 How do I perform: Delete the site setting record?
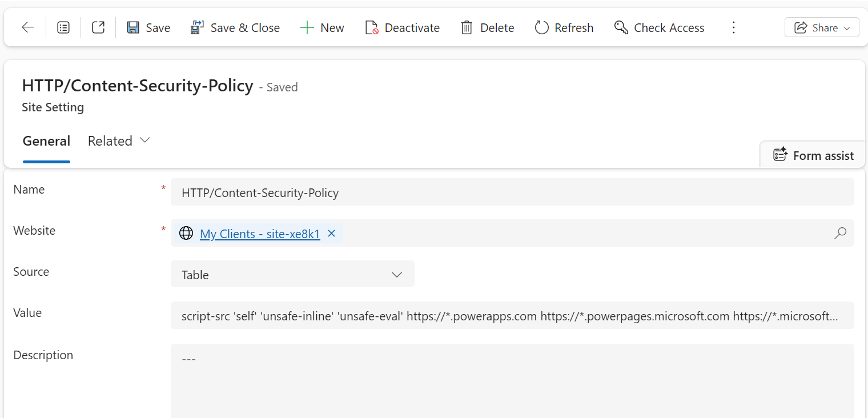pos(488,27)
